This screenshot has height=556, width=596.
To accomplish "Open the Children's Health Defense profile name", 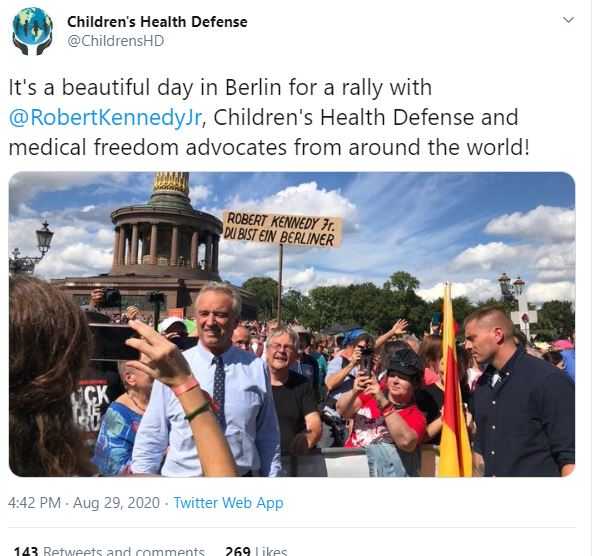I will pos(157,22).
